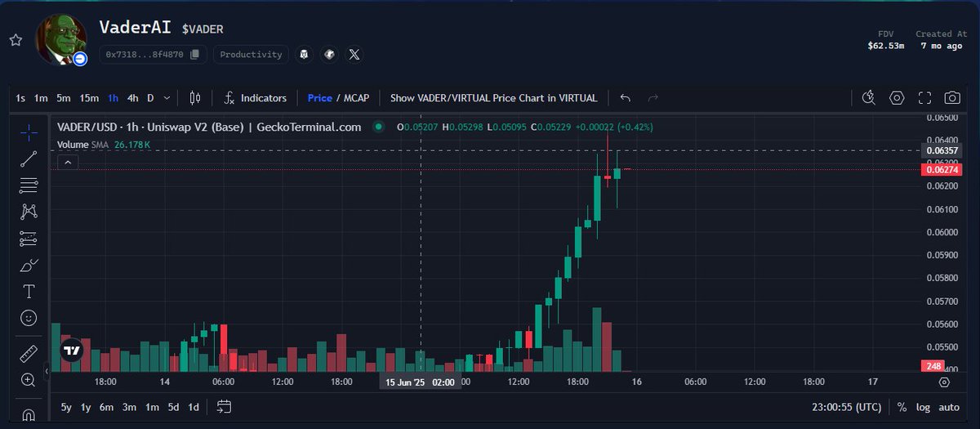980x429 pixels.
Task: Switch chart to 5m interval
Action: click(63, 98)
